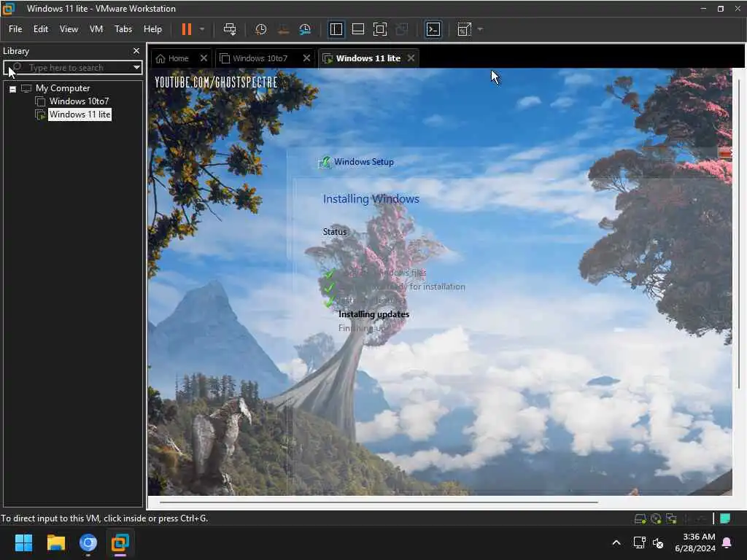
Task: Open the snapshot manager
Action: (305, 29)
